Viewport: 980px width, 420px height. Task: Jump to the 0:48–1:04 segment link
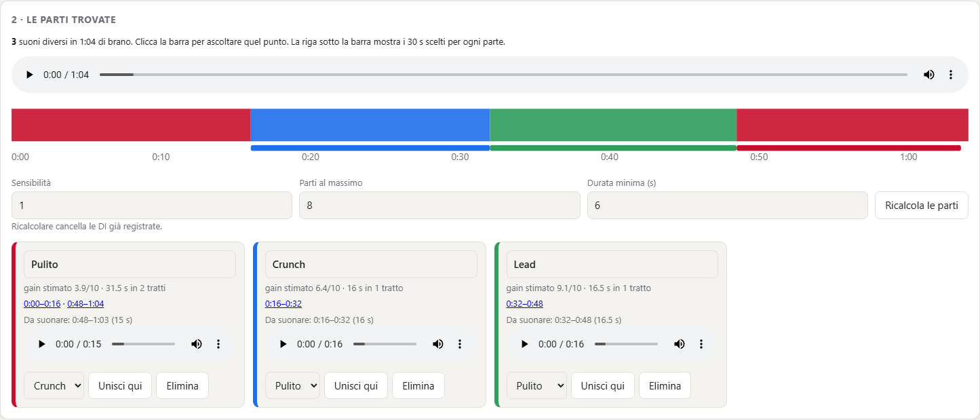tap(85, 304)
